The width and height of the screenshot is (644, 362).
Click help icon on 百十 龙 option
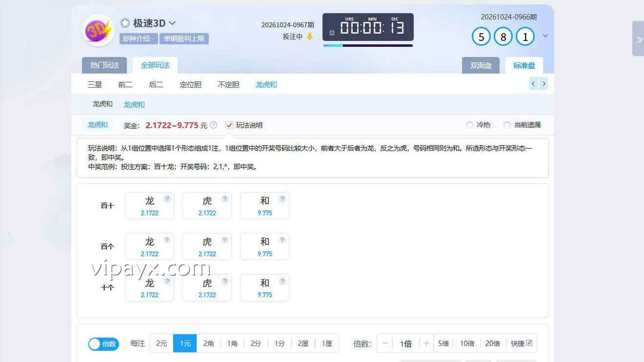167,199
